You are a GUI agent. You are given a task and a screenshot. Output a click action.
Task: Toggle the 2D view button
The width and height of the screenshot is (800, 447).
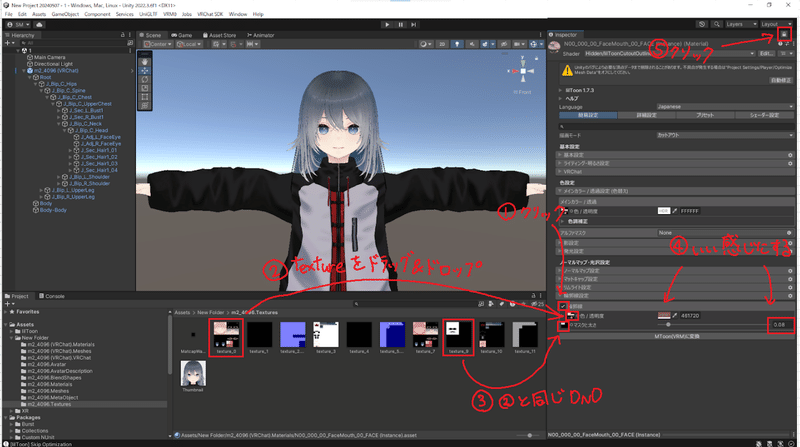coord(442,44)
